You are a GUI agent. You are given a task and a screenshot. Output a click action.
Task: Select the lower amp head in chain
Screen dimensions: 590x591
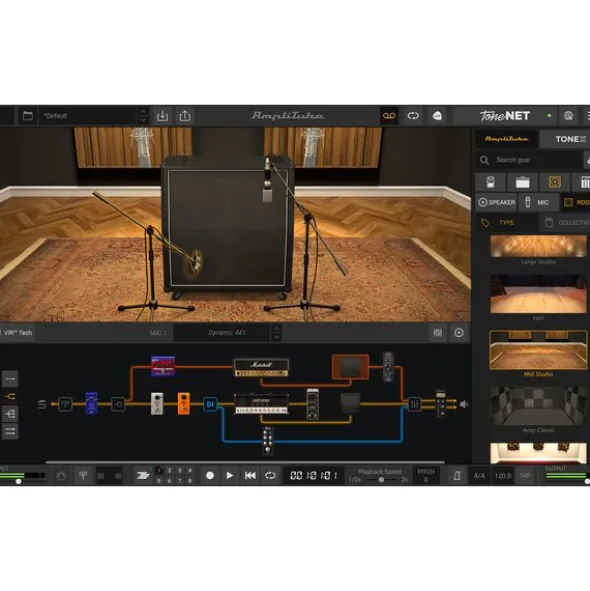pos(261,404)
